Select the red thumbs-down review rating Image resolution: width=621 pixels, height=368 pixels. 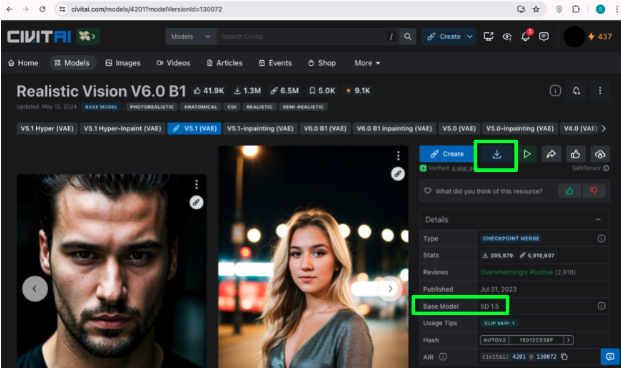click(593, 191)
